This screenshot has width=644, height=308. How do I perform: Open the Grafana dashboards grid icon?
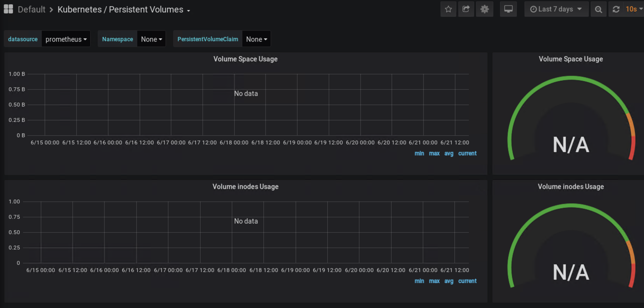click(8, 9)
